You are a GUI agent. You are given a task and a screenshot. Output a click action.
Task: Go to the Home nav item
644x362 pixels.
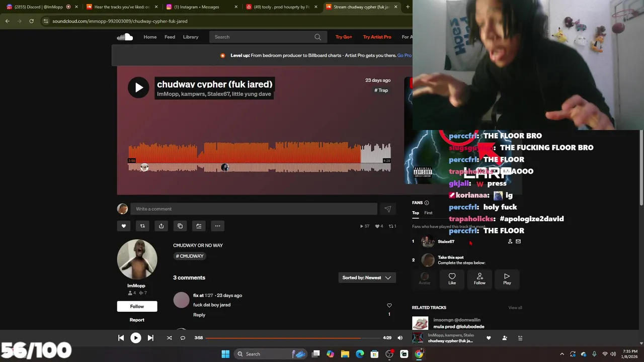[x=150, y=37]
